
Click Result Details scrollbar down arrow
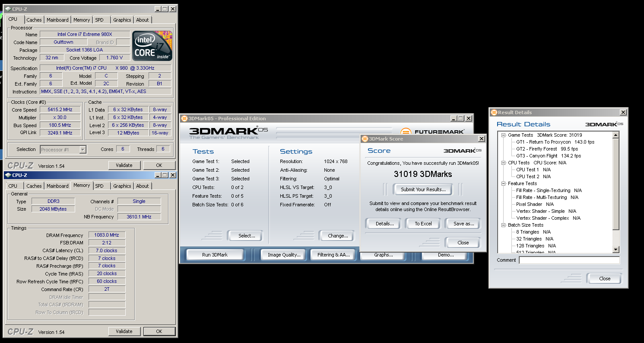[616, 250]
